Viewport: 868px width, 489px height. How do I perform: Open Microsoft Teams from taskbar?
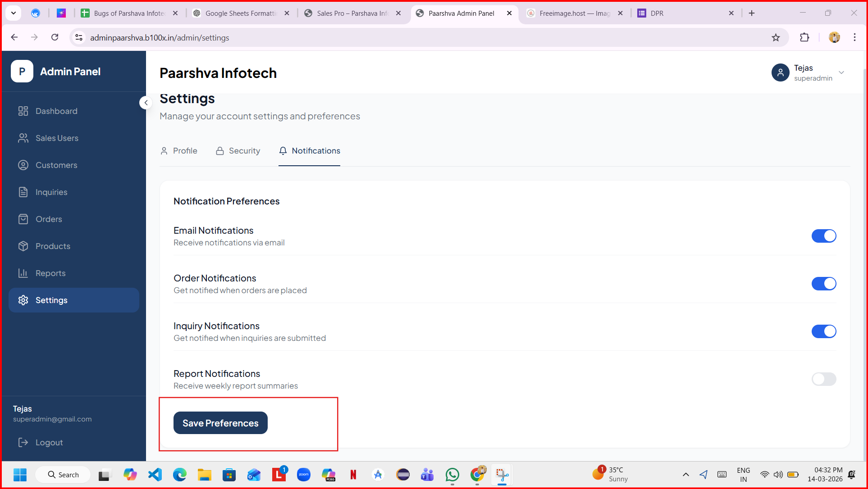[427, 475]
